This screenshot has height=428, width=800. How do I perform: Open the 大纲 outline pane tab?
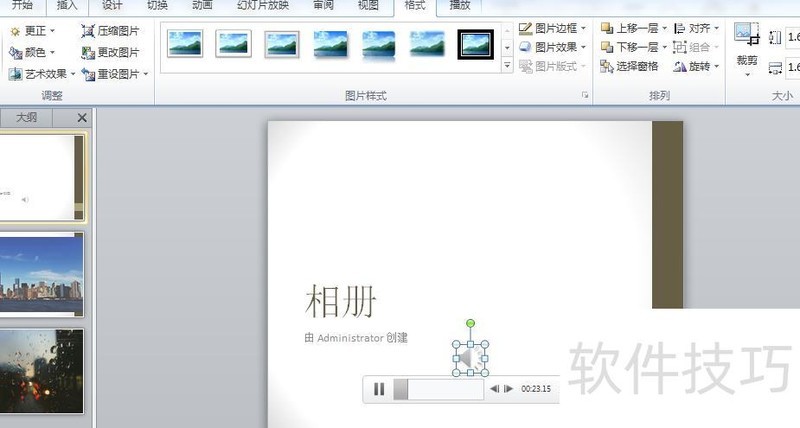tap(27, 118)
